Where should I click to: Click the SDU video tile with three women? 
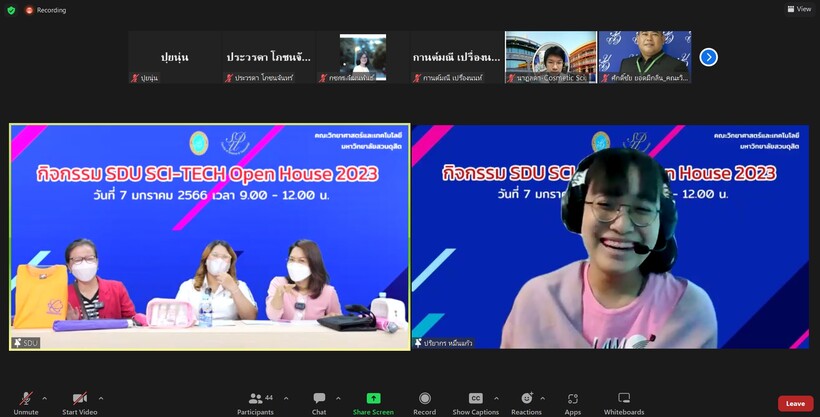point(210,237)
